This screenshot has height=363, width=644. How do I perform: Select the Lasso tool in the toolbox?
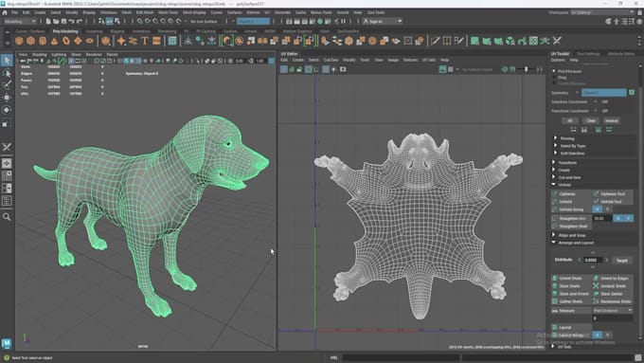[7, 73]
